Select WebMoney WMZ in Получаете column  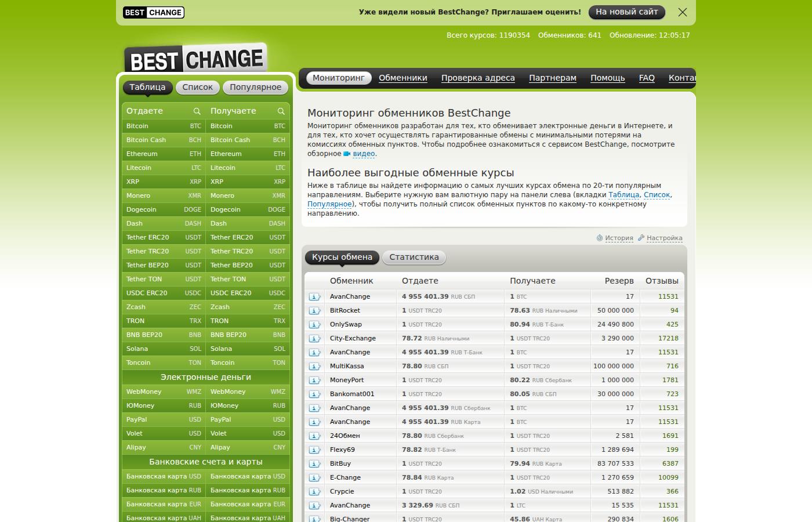tap(248, 391)
